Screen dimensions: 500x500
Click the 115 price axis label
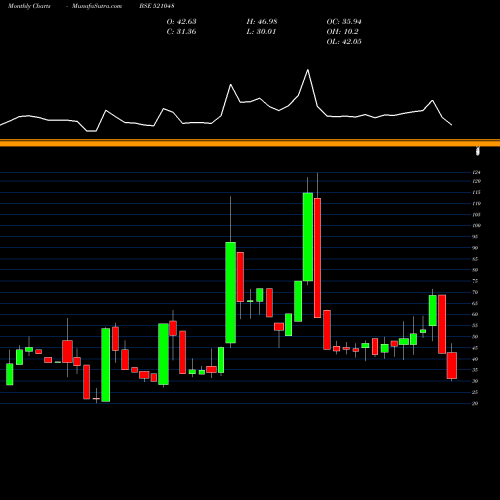pos(476,192)
